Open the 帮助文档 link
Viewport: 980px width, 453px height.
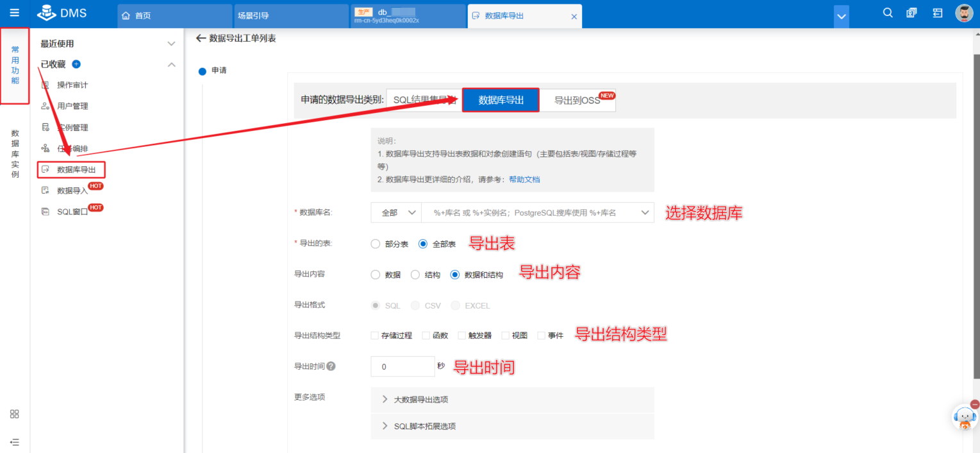coord(524,180)
